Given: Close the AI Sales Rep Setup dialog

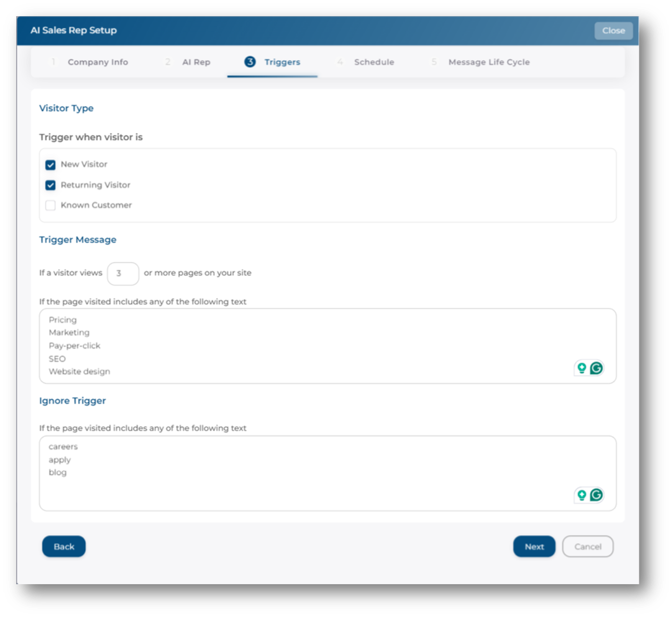Looking at the screenshot, I should click(x=613, y=30).
